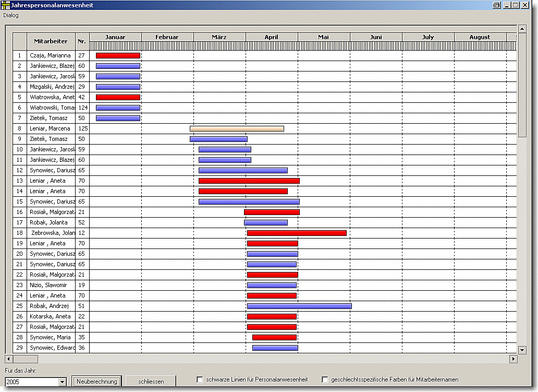Click the Nr. column header
The height and width of the screenshot is (392, 538).
coord(82,41)
